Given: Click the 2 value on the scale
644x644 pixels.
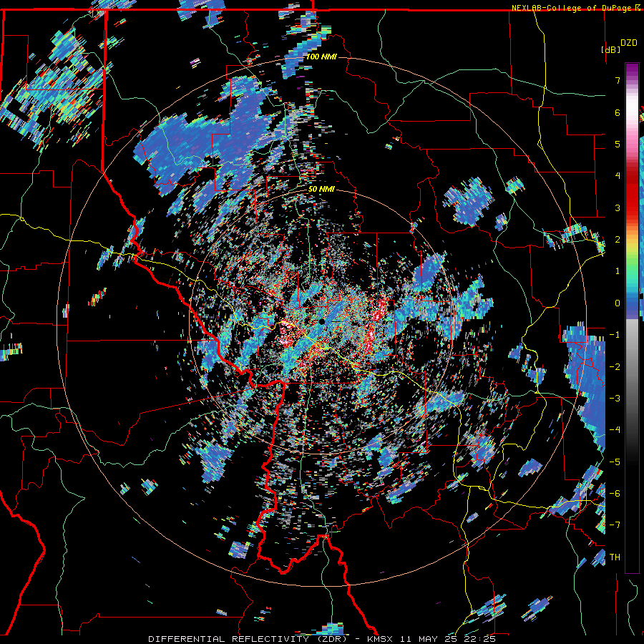Looking at the screenshot, I should click(618, 240).
